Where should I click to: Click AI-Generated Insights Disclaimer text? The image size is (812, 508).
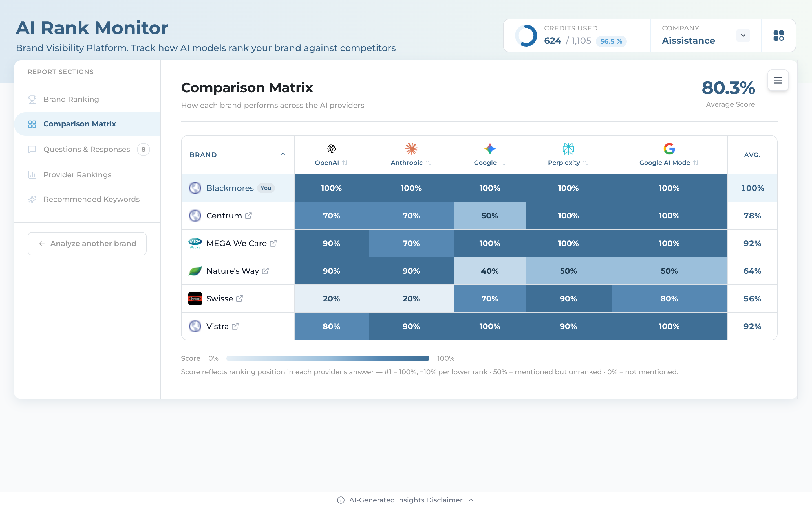[406, 500]
